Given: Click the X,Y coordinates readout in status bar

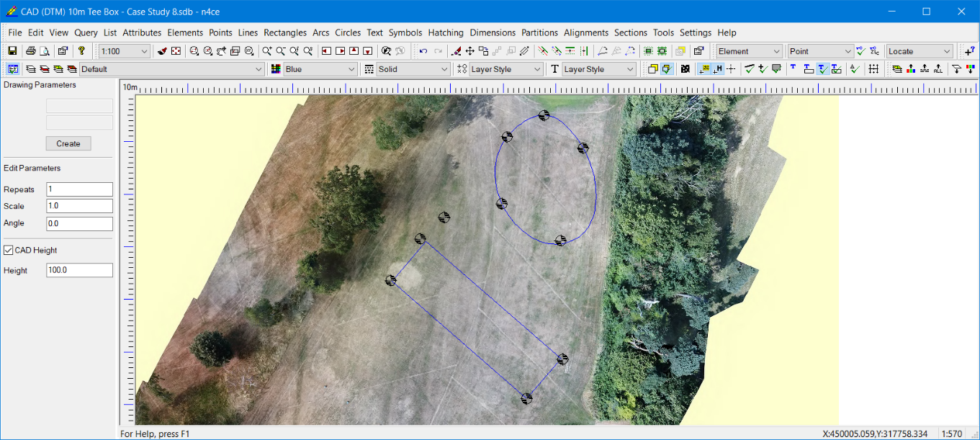Looking at the screenshot, I should point(875,434).
